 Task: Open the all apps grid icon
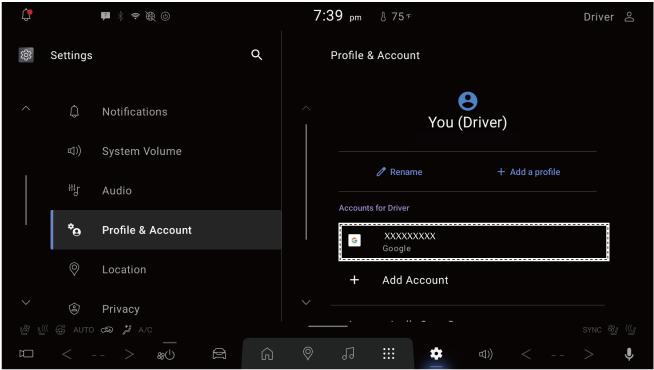click(389, 354)
